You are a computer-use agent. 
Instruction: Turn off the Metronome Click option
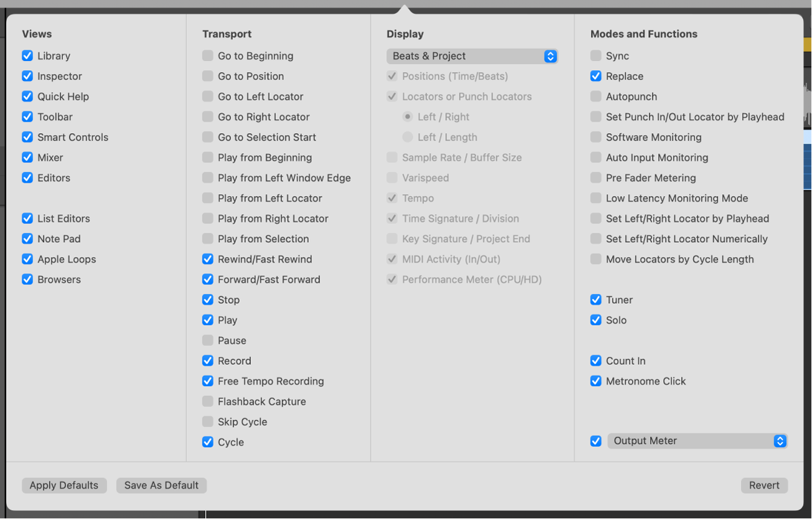596,381
